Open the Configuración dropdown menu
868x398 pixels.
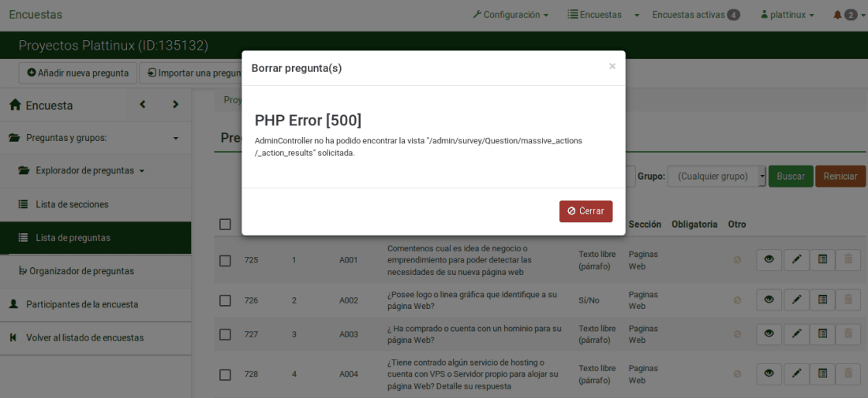[x=511, y=15]
